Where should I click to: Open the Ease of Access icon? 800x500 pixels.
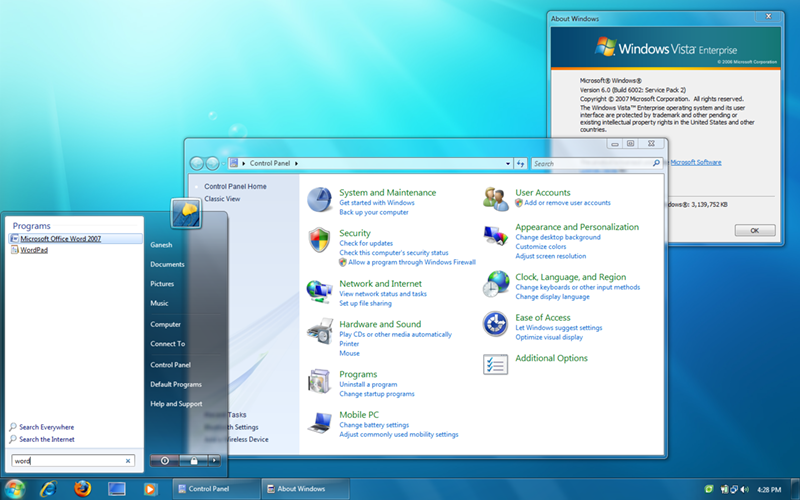coord(496,323)
